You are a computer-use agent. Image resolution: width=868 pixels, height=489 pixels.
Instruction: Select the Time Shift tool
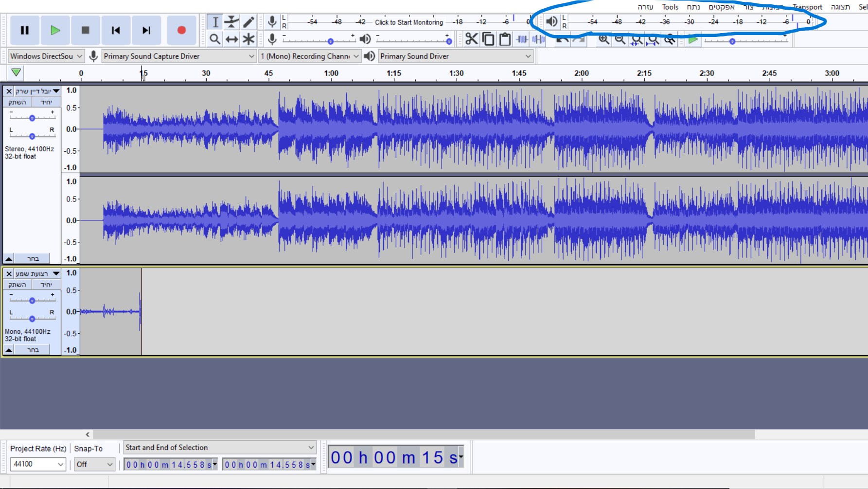232,39
